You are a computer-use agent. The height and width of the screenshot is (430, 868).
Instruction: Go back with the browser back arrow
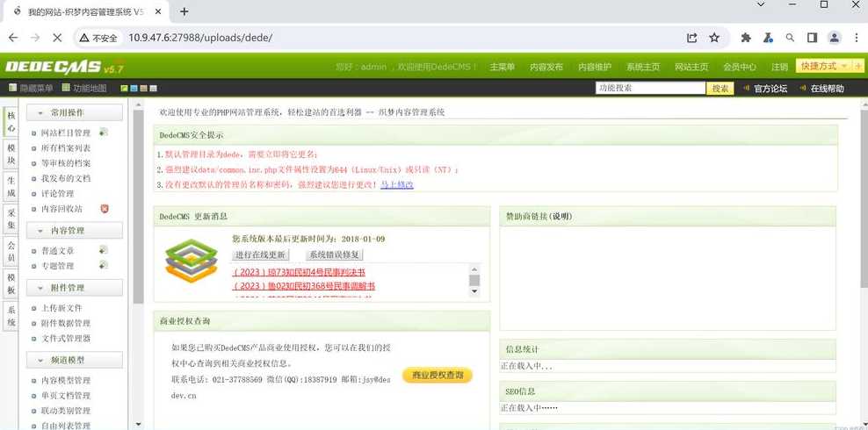13,38
